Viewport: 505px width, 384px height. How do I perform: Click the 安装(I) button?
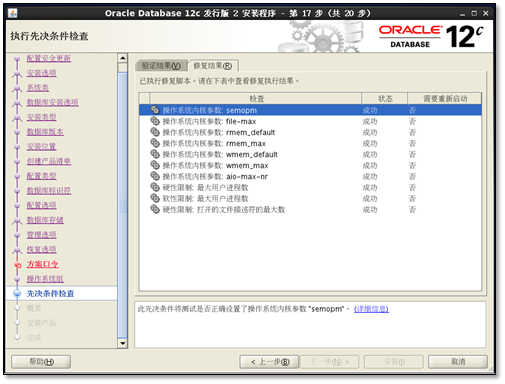coord(394,362)
